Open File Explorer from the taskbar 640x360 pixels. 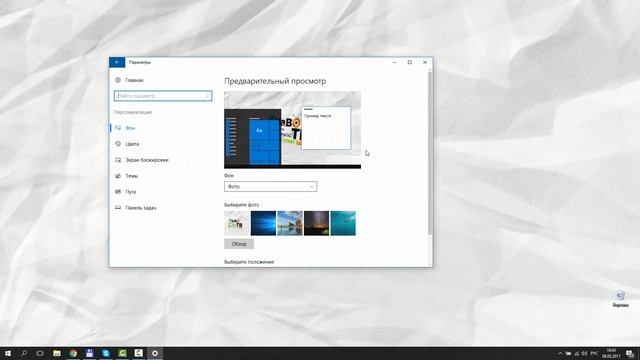(x=57, y=353)
